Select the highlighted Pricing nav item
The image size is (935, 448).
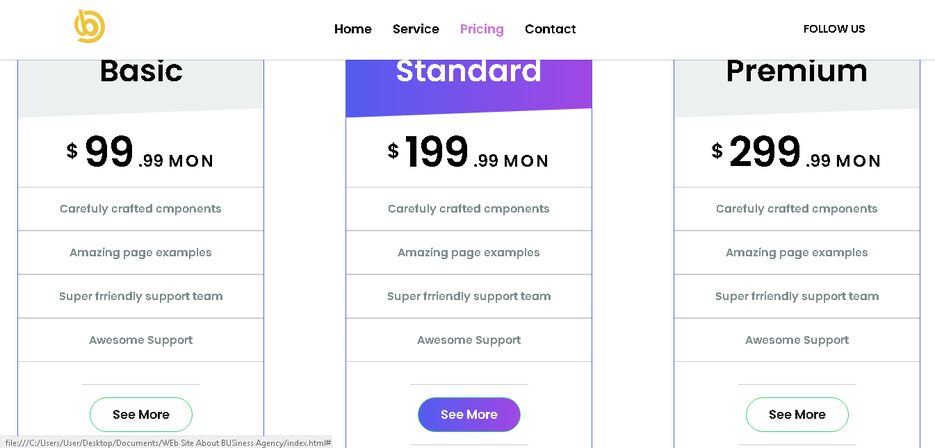pos(482,29)
